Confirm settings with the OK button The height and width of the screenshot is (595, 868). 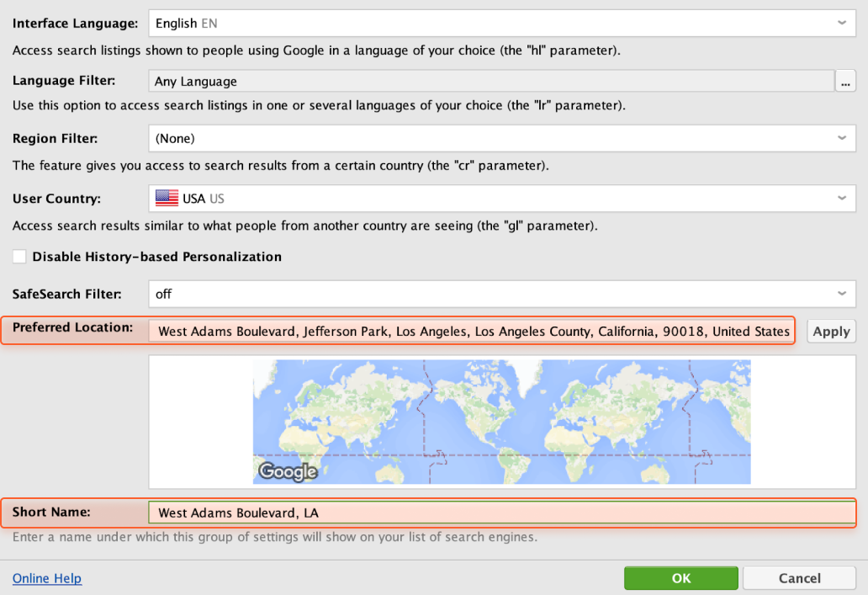coord(680,578)
